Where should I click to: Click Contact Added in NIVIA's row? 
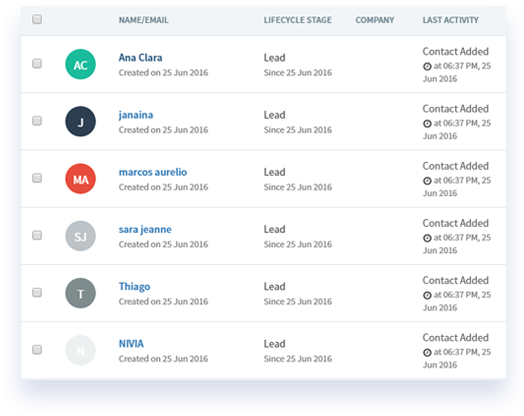455,337
